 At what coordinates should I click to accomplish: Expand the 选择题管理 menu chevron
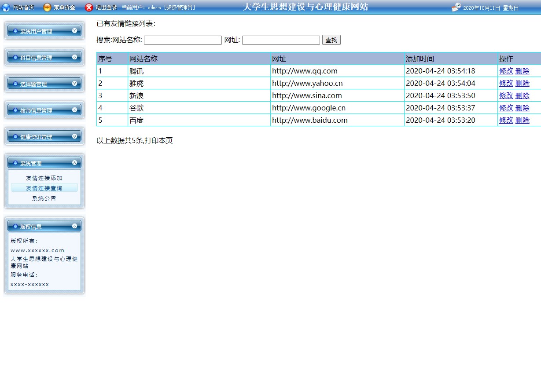tap(74, 84)
